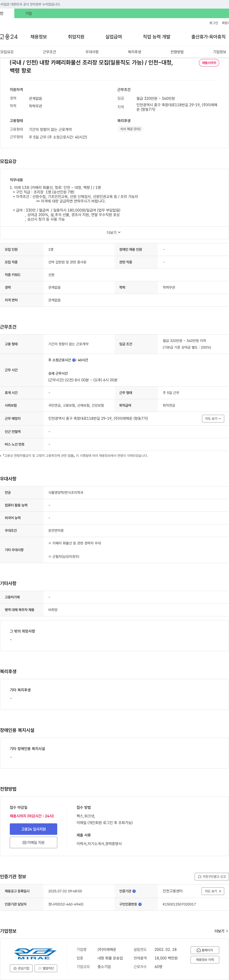
Task: Select certification number K150012507020017
Action: coord(179,904)
